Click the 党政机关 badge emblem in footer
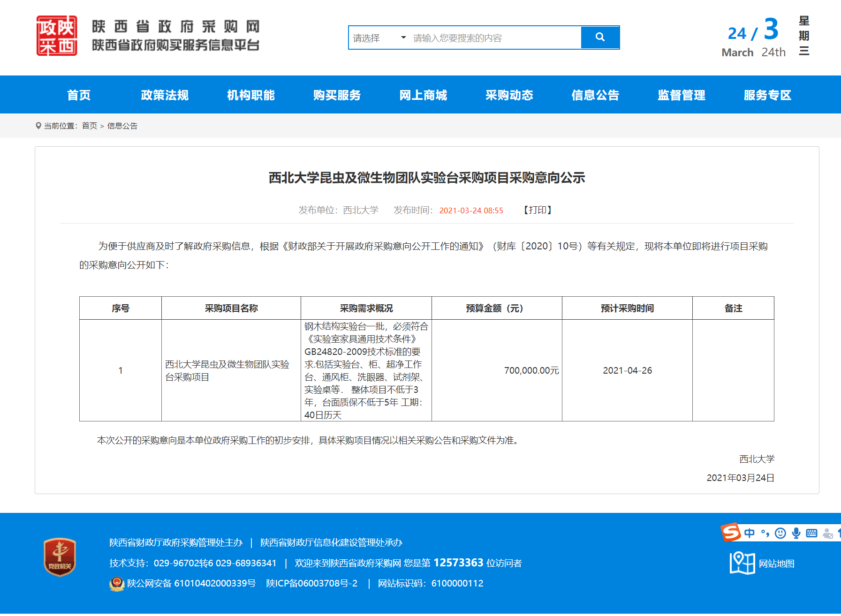The height and width of the screenshot is (616, 841). [x=60, y=557]
